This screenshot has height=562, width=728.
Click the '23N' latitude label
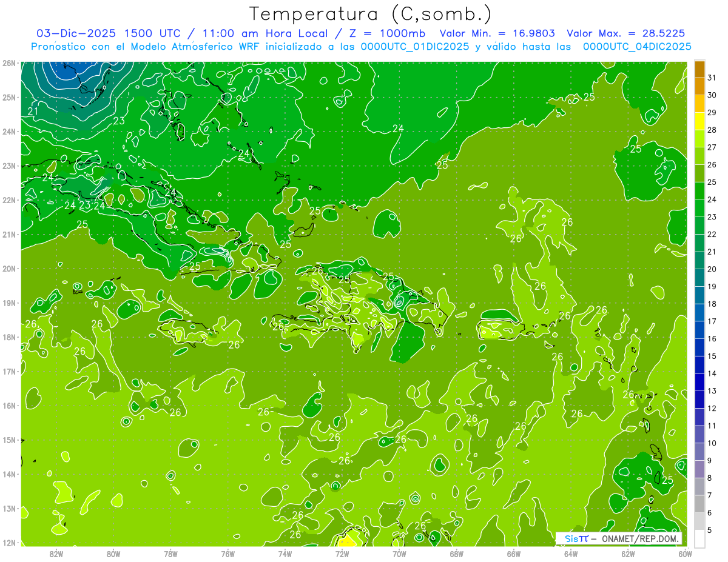click(9, 166)
